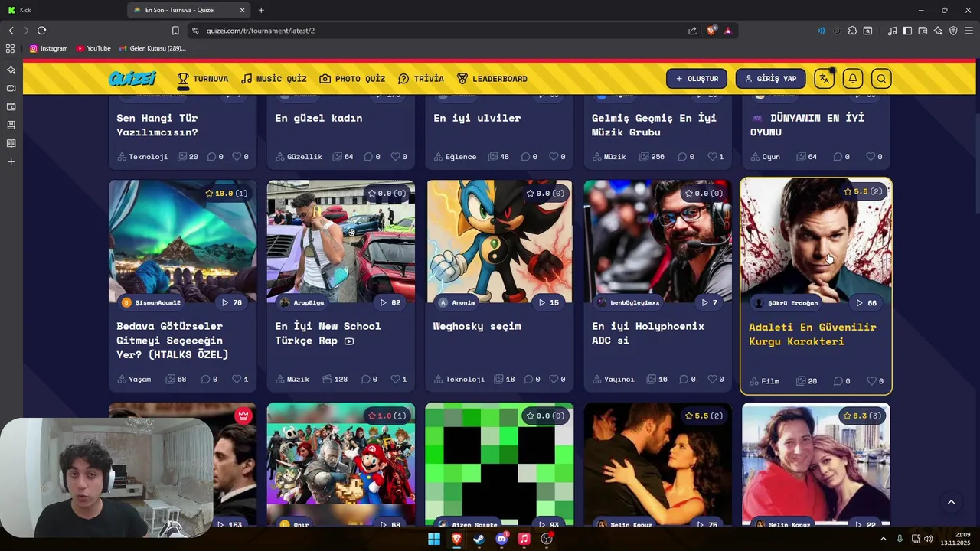Click the 10.0 star rating badge on aurora card
The image size is (980, 551).
226,194
